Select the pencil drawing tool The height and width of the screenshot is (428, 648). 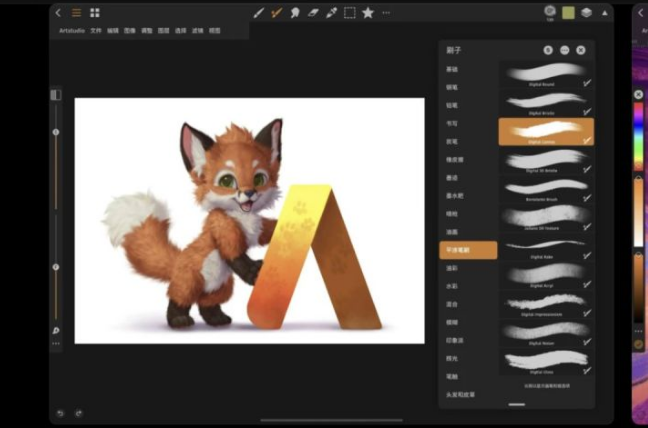click(259, 13)
